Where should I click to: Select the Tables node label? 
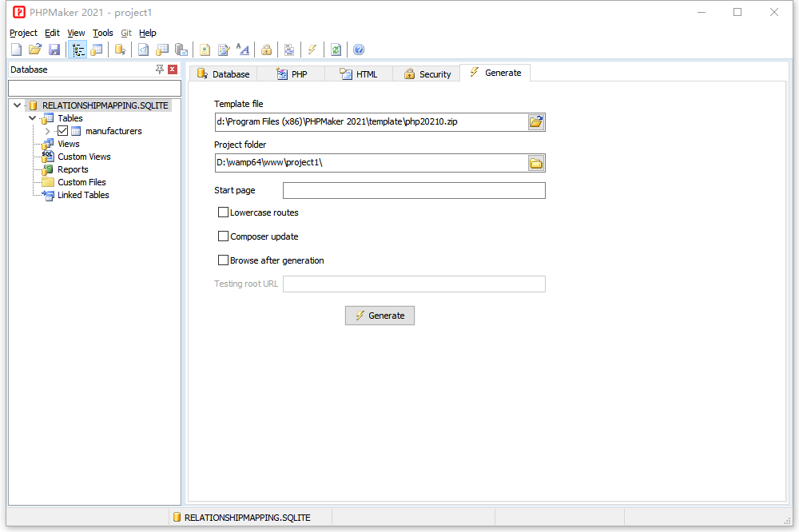tap(70, 118)
